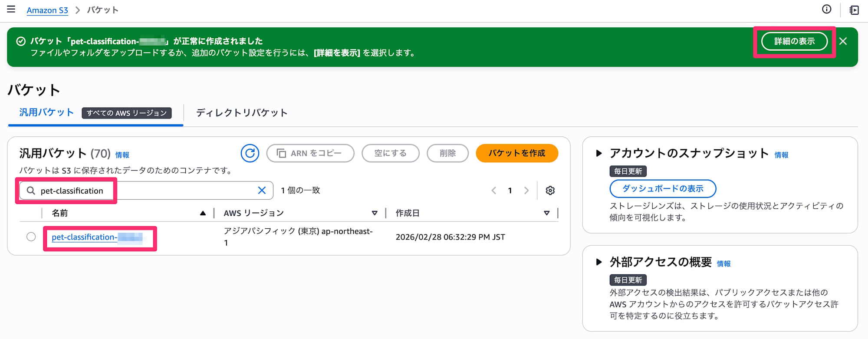This screenshot has height=339, width=868.
Task: Expand the アカウントのスナップショット section
Action: [x=599, y=153]
